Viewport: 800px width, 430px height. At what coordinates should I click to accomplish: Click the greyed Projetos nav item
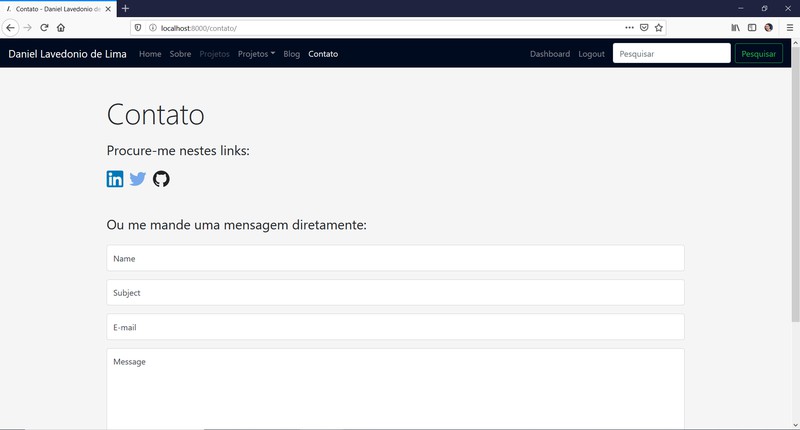click(214, 54)
